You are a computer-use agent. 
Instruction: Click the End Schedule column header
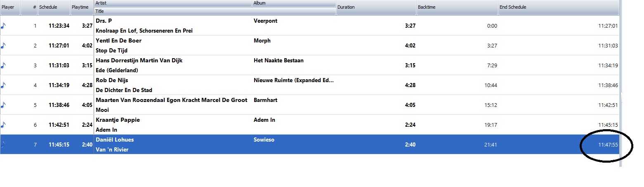pos(559,7)
